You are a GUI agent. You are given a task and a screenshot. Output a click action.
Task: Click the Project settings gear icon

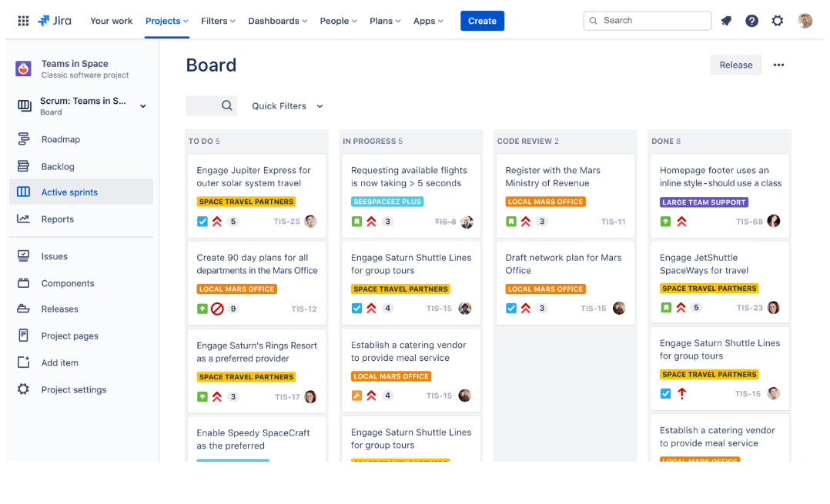(23, 389)
